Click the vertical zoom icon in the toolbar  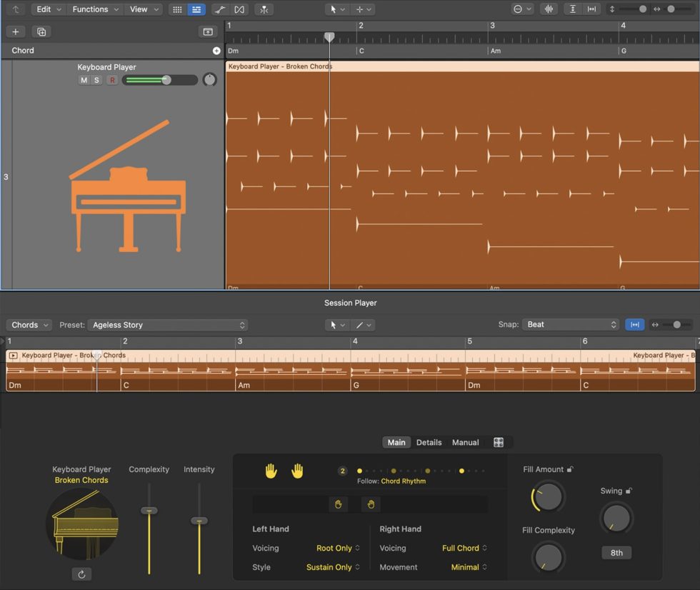(572, 9)
